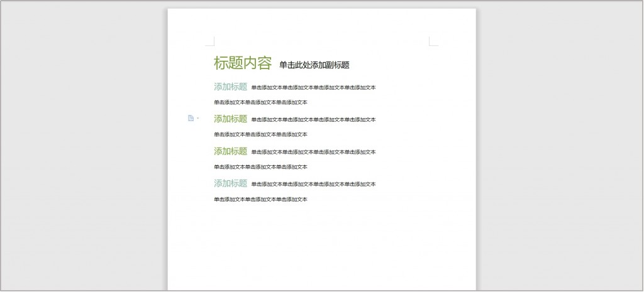Screen dimensions: 644x292
Task: Open the dropdown arrow beside the margin document icon
Action: click(198, 118)
